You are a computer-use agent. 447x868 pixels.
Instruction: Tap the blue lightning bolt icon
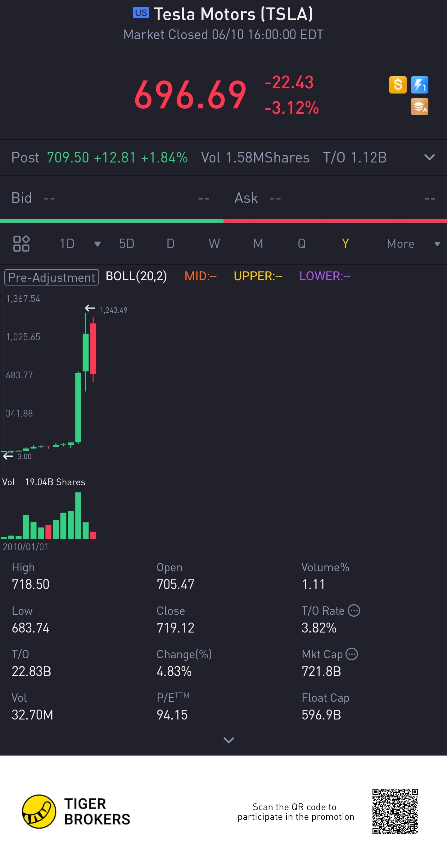419,85
